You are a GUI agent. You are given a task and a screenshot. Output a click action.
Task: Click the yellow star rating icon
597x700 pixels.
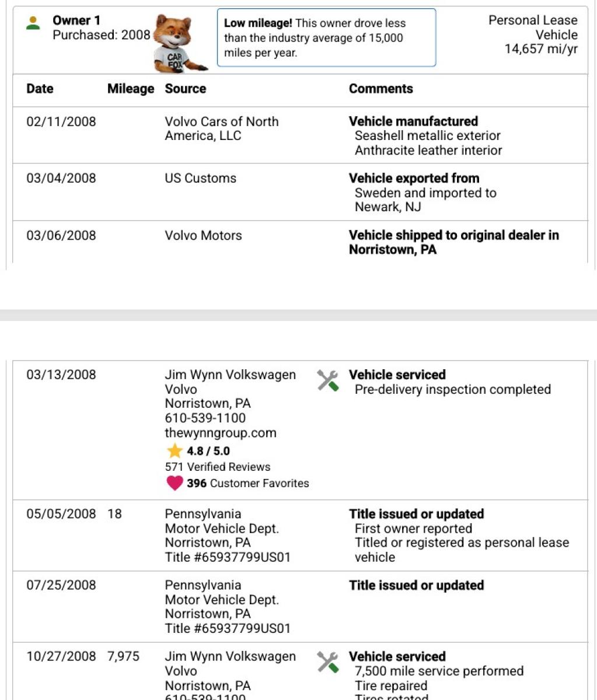coord(174,451)
